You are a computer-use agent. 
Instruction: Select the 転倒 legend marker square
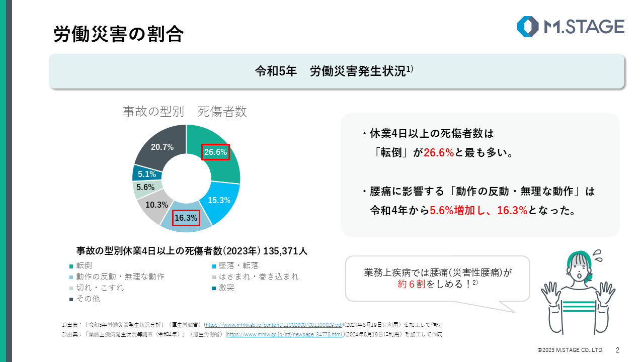[71, 266]
